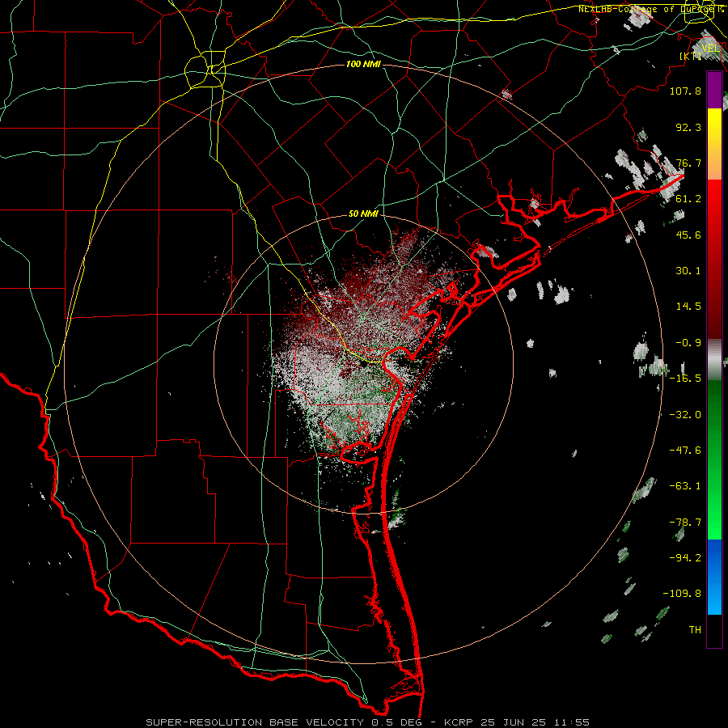The image size is (728, 728).
Task: Click the 107.8 velocity scale value
Action: [685, 91]
